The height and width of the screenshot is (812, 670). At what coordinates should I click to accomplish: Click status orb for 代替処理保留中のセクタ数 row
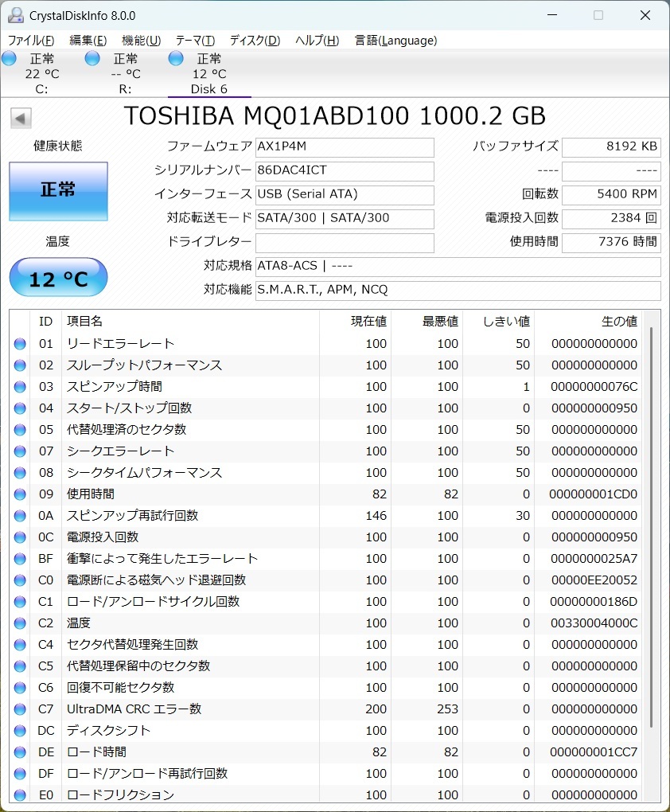[20, 666]
